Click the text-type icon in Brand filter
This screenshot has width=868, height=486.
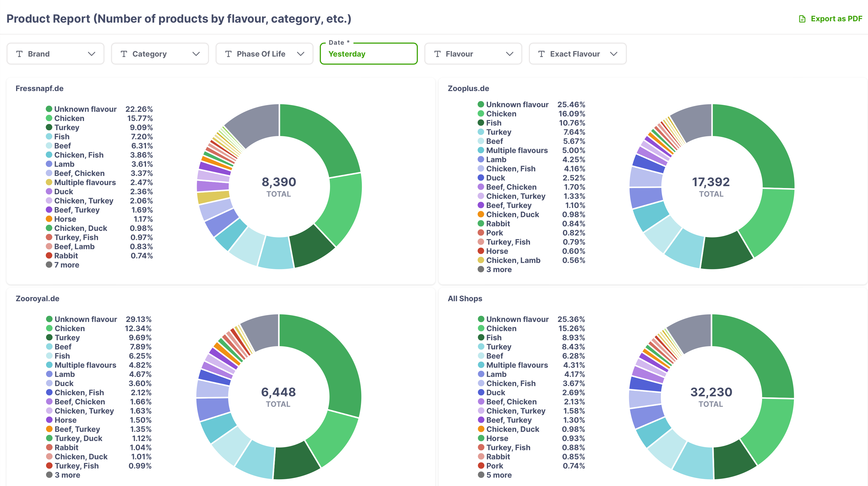pyautogui.click(x=20, y=54)
